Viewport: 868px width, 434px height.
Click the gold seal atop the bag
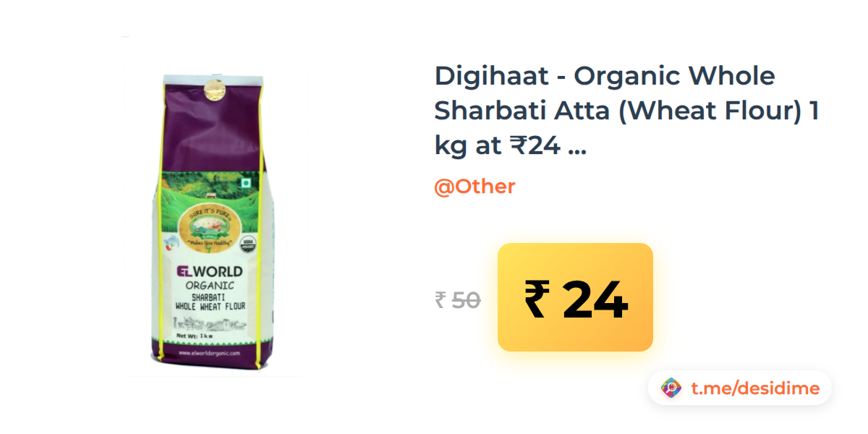[x=213, y=91]
